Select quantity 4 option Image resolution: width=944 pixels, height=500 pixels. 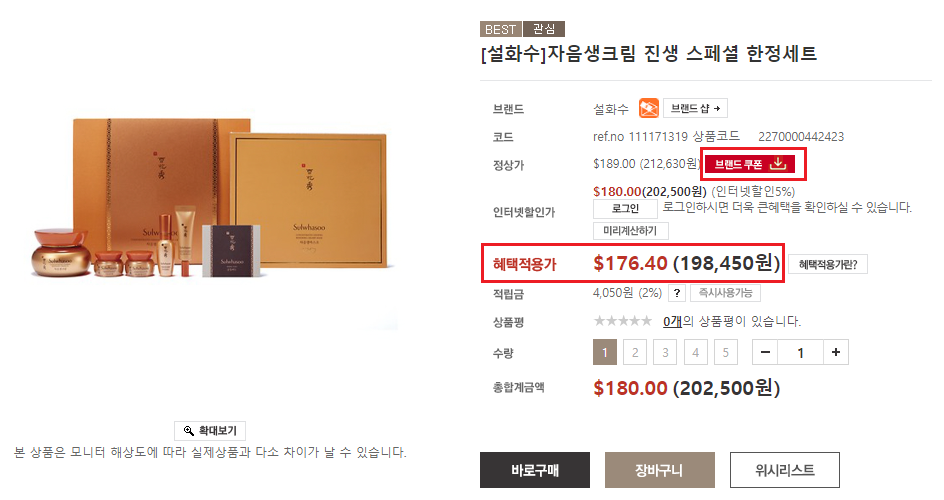(695, 353)
